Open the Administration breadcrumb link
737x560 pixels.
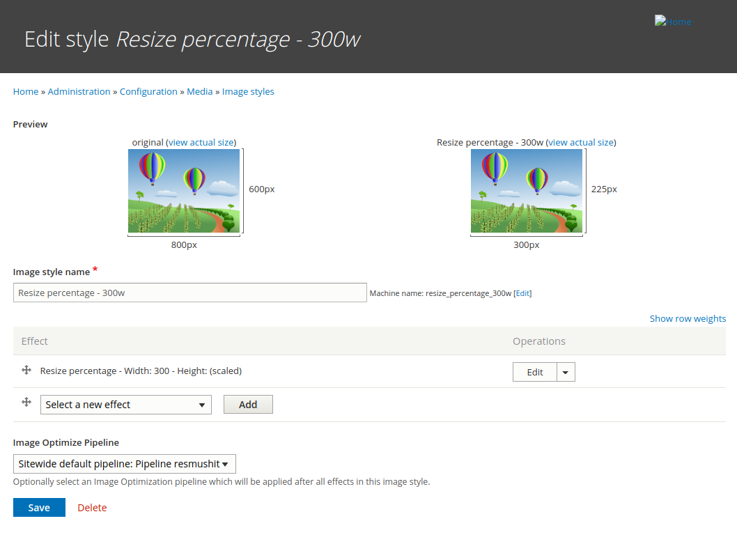tap(79, 92)
